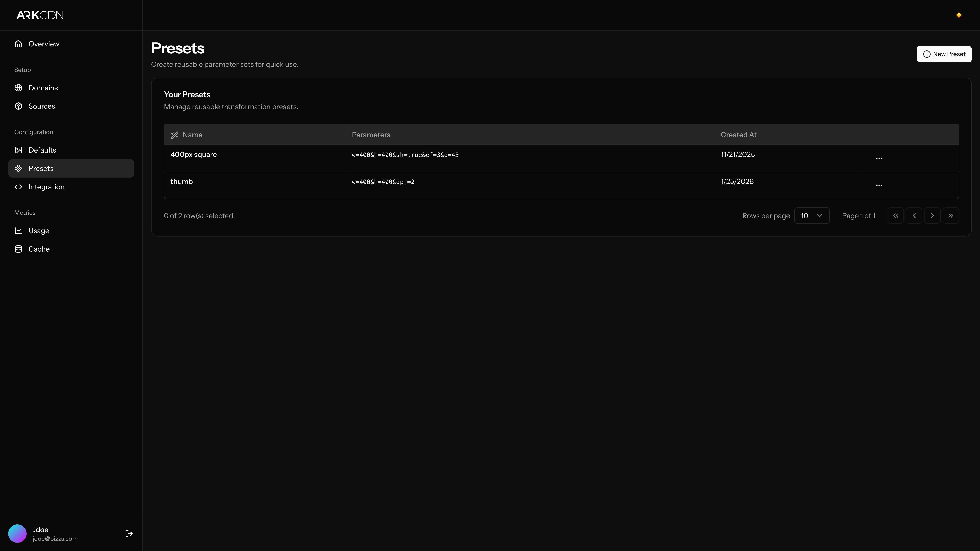This screenshot has height=551, width=980.
Task: Click the Usage chart icon
Action: coord(18,231)
